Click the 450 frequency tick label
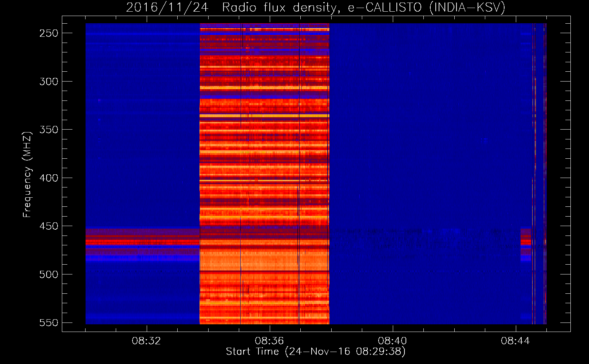This screenshot has height=364, width=589. click(x=49, y=226)
